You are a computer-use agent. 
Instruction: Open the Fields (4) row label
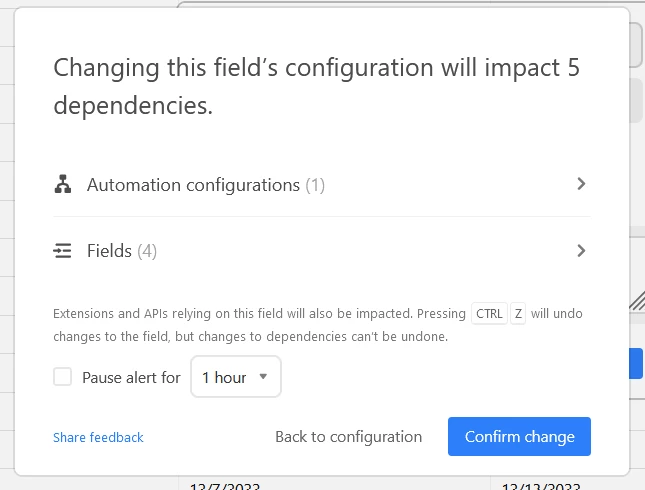click(122, 251)
